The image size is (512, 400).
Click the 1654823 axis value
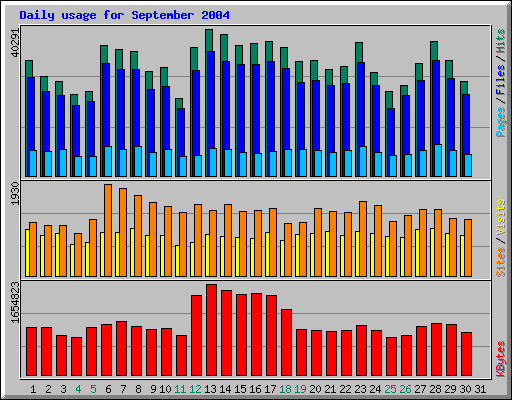point(16,303)
